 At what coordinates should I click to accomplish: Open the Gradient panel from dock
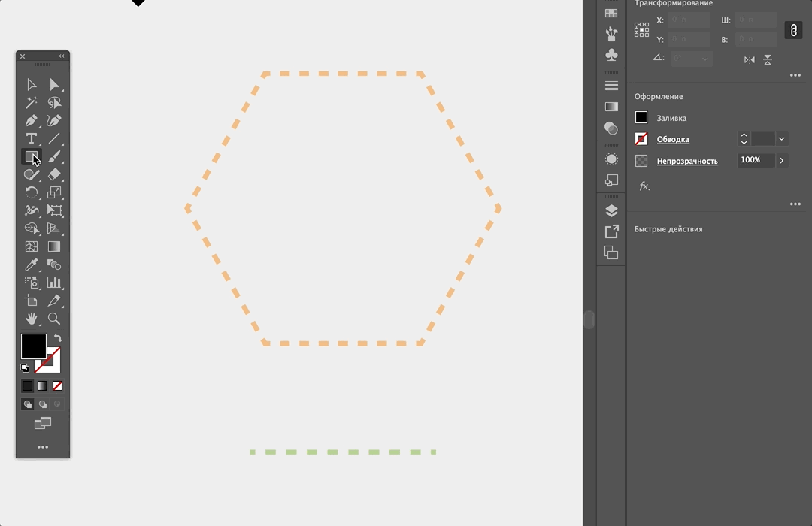coord(611,107)
